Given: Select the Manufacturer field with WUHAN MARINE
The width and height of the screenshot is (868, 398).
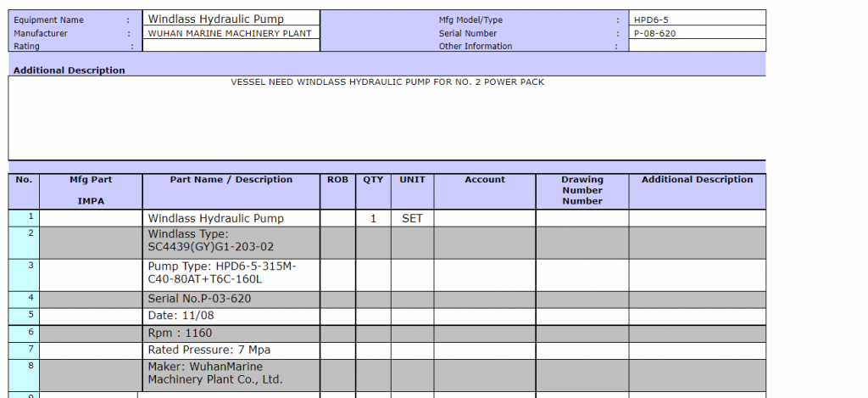Looking at the screenshot, I should pyautogui.click(x=231, y=33).
